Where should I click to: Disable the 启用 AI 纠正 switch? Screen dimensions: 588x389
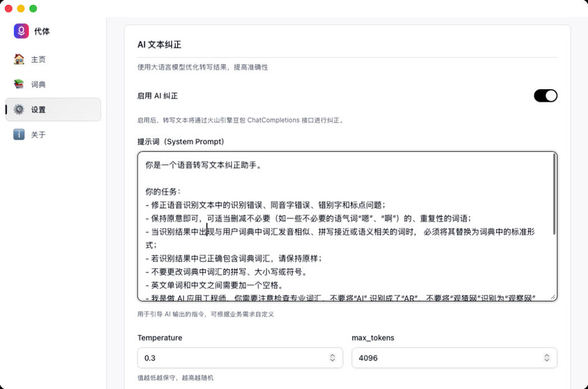tap(545, 96)
